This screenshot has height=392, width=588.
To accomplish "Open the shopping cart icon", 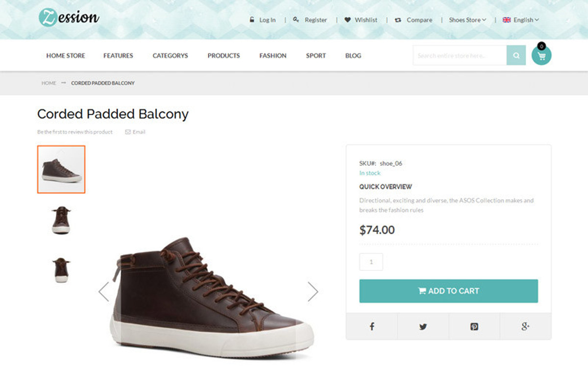I will (541, 55).
